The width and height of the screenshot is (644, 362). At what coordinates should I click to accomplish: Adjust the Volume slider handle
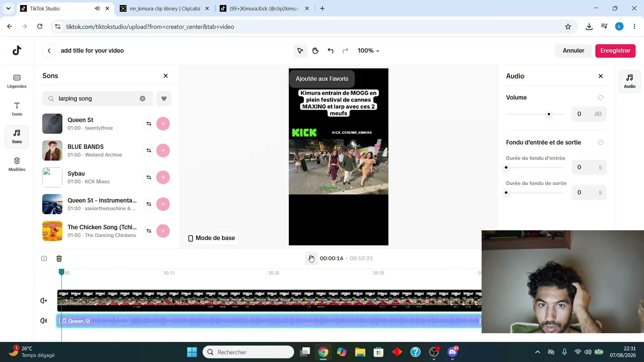point(549,114)
